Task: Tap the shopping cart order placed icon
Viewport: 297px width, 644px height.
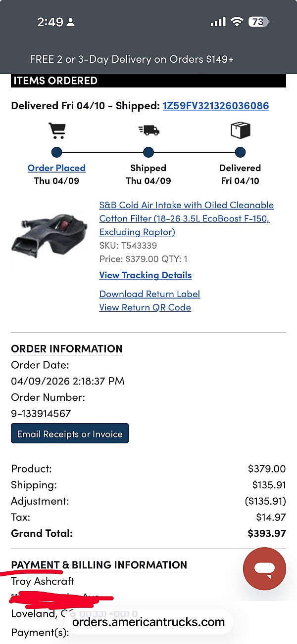Action: 57,130
